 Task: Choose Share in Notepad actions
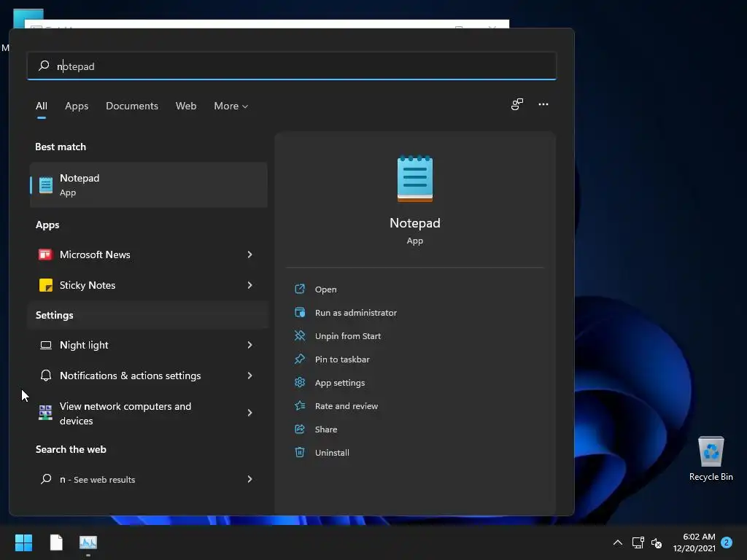(x=326, y=429)
